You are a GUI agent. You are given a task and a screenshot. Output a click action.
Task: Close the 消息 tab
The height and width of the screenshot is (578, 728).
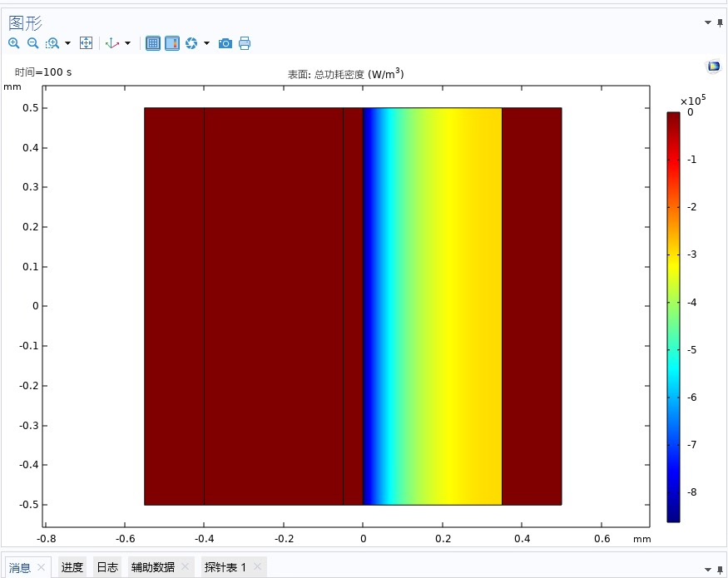(41, 567)
